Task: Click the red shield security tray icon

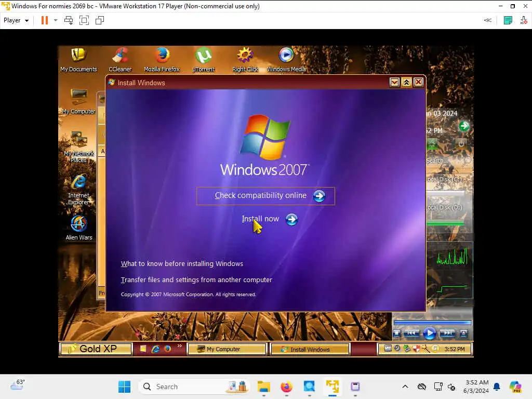Action: (416, 349)
